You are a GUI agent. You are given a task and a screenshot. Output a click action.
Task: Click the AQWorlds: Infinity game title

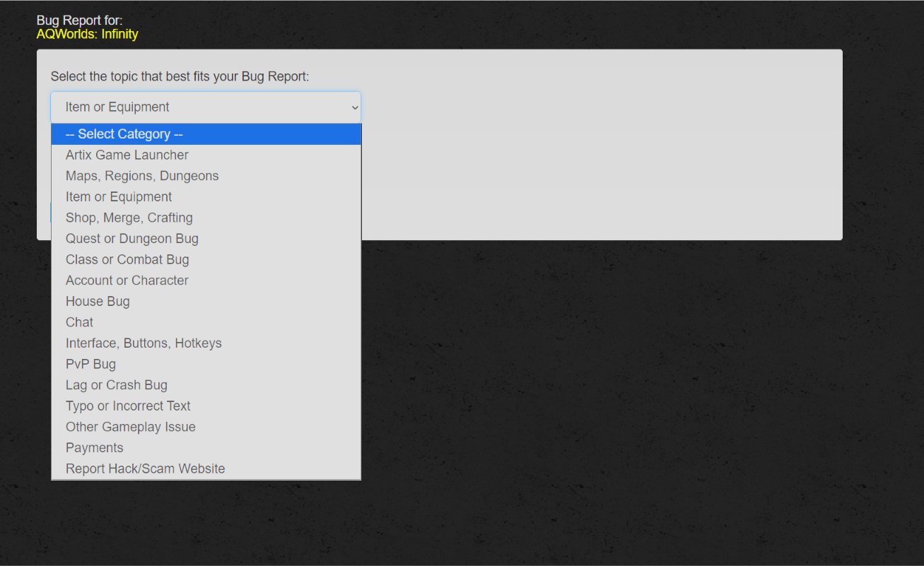88,34
